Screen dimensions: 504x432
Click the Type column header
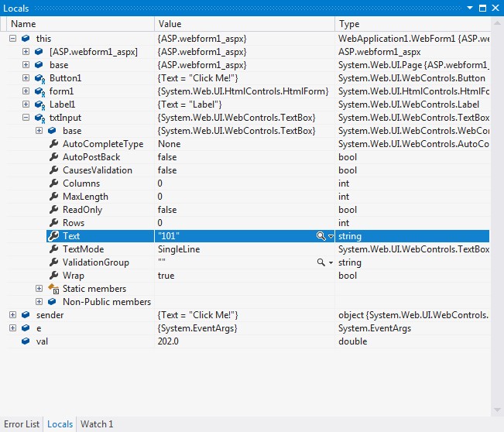413,24
